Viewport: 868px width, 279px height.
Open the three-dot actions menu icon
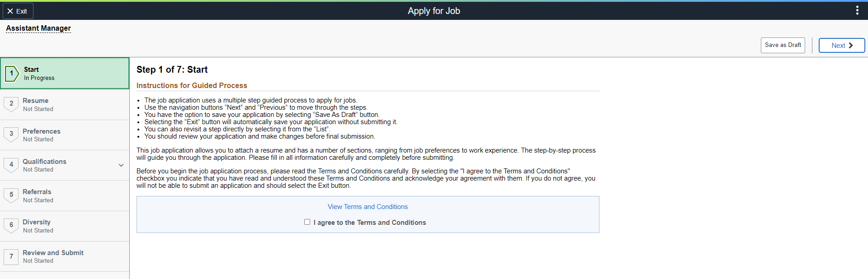pyautogui.click(x=857, y=10)
